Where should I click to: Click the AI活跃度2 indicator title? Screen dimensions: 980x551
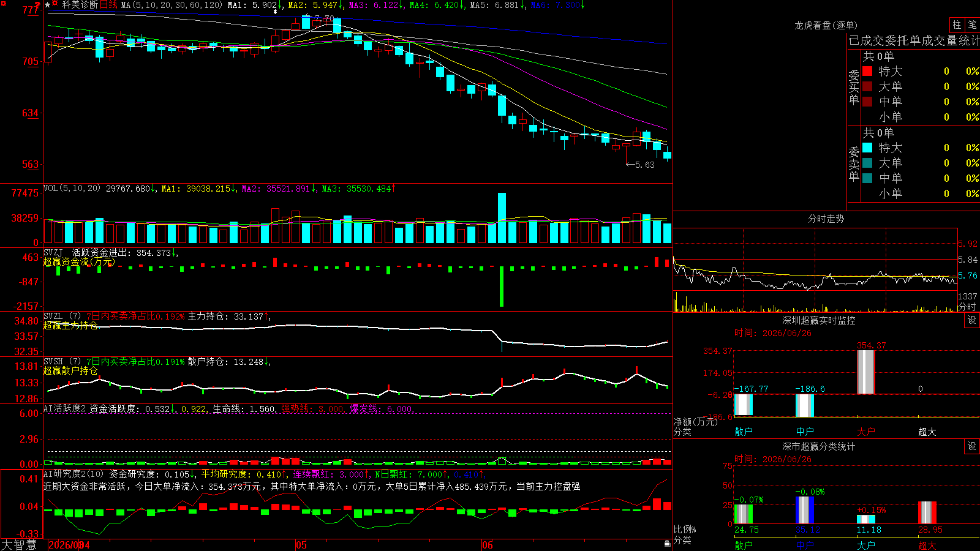(65, 408)
